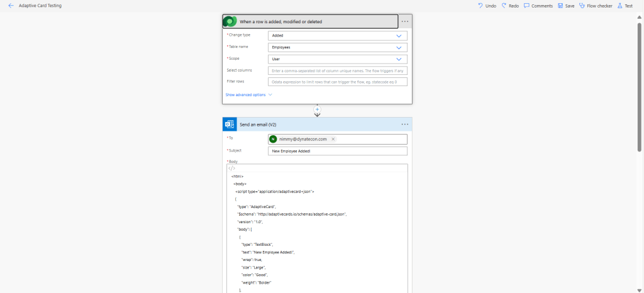Open the Scope dropdown
Screen dimensions: 644x293
pos(337,59)
